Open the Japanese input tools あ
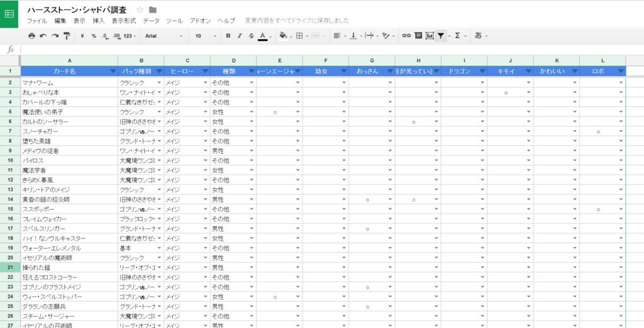This screenshot has width=644, height=328. (481, 36)
